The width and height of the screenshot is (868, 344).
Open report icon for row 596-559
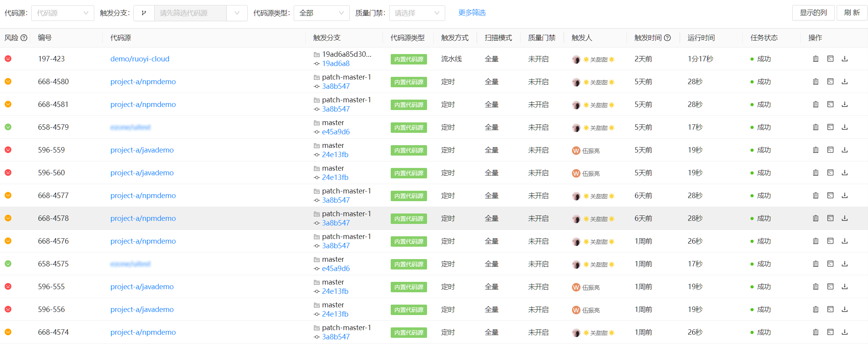coord(815,150)
